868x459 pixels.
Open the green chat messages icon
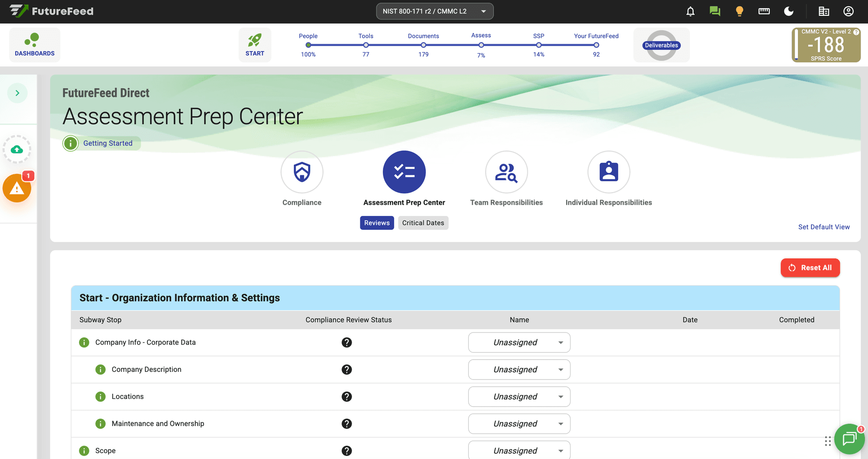tap(715, 11)
